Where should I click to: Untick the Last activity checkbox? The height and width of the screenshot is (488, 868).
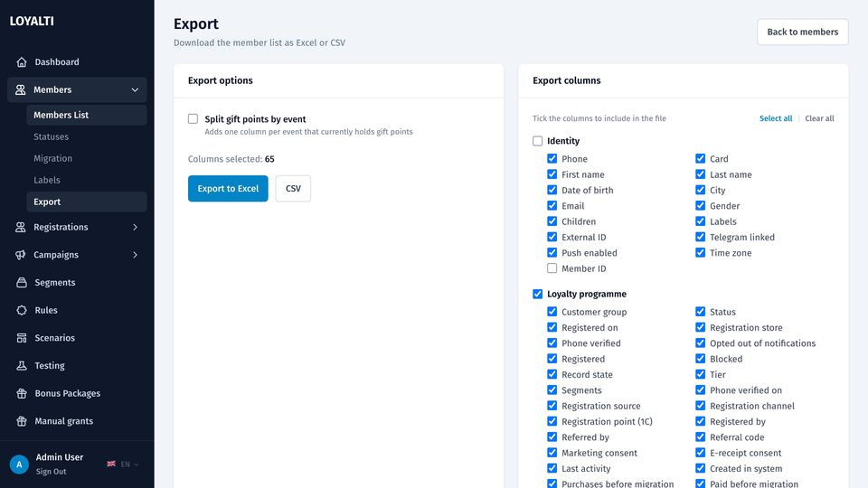point(552,468)
